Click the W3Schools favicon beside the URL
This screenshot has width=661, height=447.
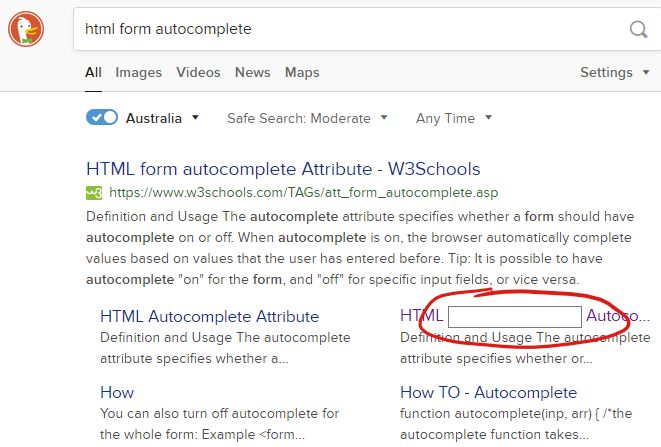94,192
